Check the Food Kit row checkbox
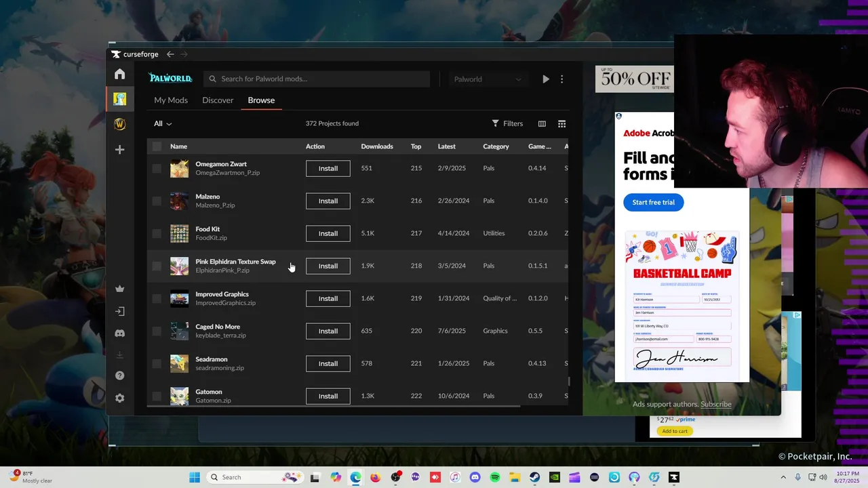 point(157,233)
